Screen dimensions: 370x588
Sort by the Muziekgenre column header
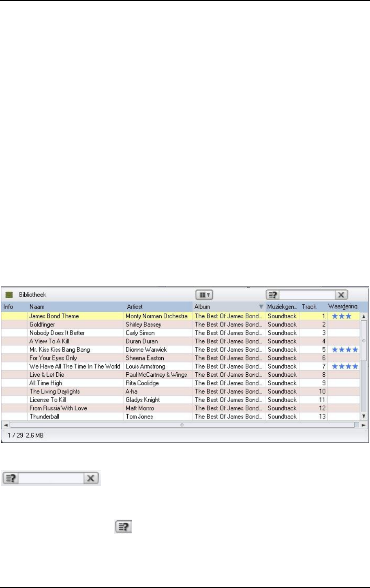point(282,307)
